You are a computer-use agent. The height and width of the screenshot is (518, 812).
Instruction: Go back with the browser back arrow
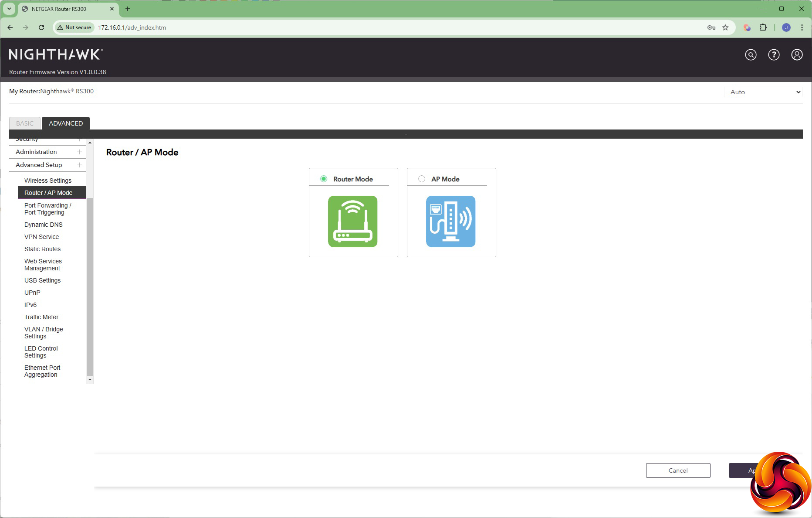(10, 27)
